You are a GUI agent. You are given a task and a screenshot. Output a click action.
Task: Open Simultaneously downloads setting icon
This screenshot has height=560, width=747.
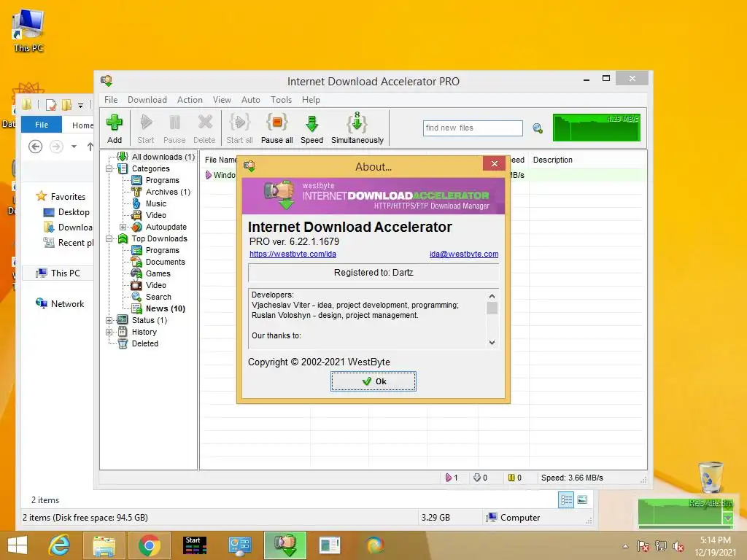pos(357,128)
